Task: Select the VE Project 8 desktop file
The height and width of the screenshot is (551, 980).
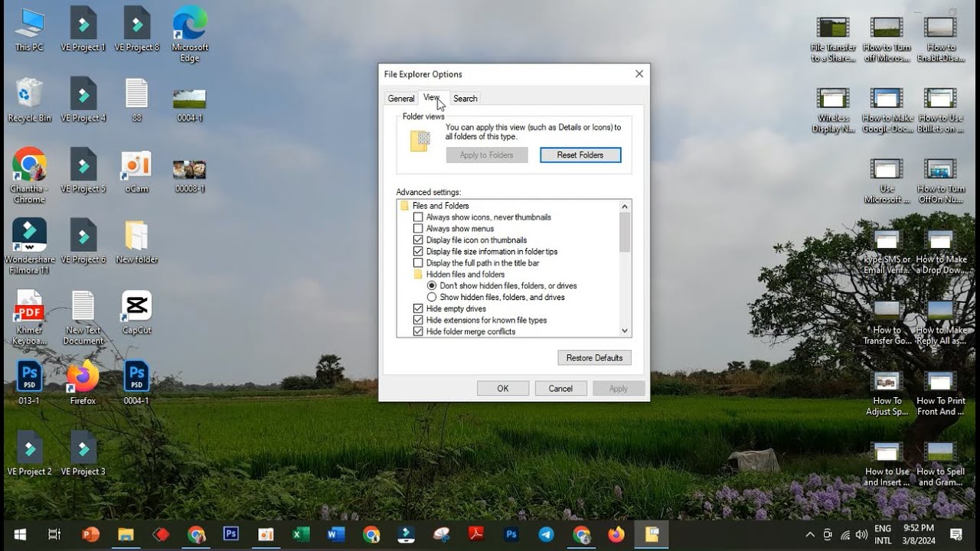Action: [136, 29]
